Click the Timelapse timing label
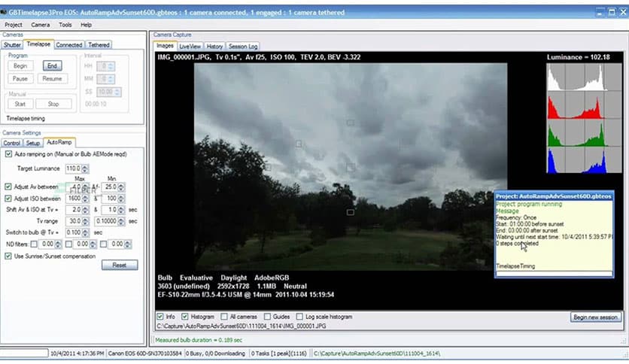 (x=26, y=118)
